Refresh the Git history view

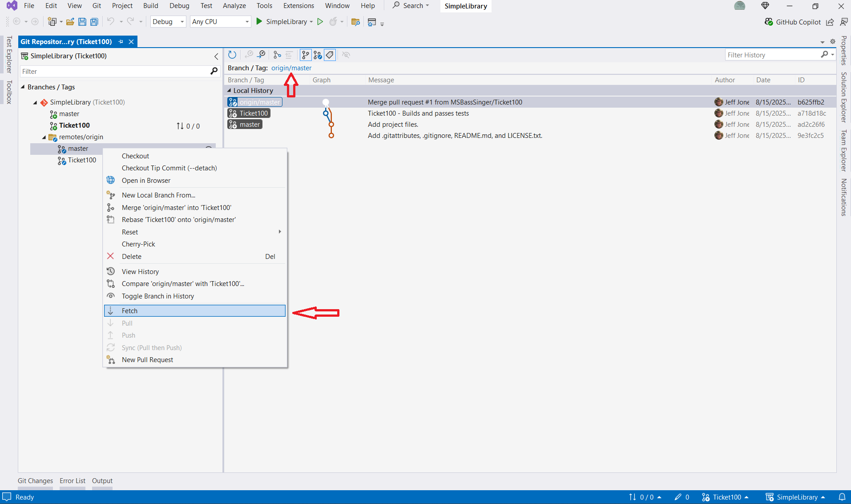[x=232, y=55]
